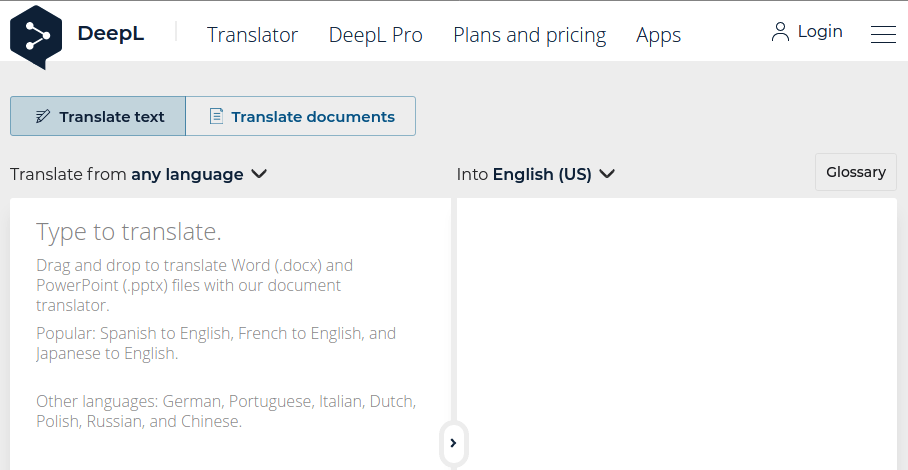Switch to the Translate documents tab
This screenshot has width=908, height=470.
pyautogui.click(x=301, y=116)
